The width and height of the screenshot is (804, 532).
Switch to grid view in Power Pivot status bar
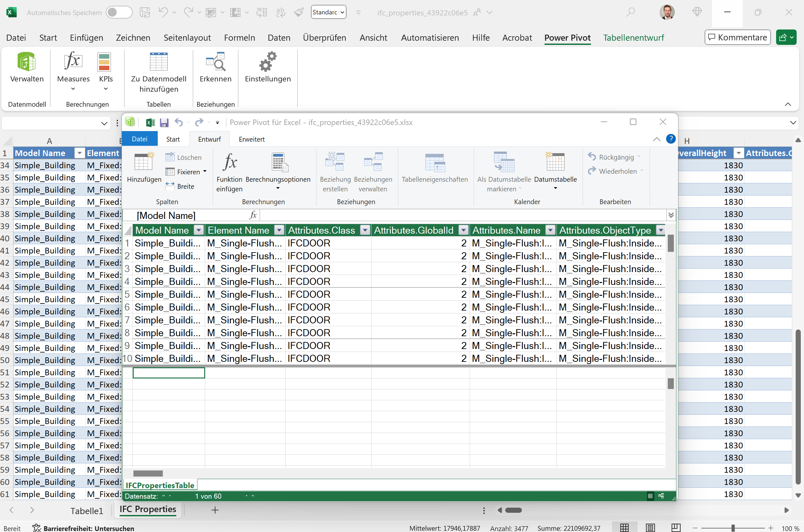(x=650, y=496)
